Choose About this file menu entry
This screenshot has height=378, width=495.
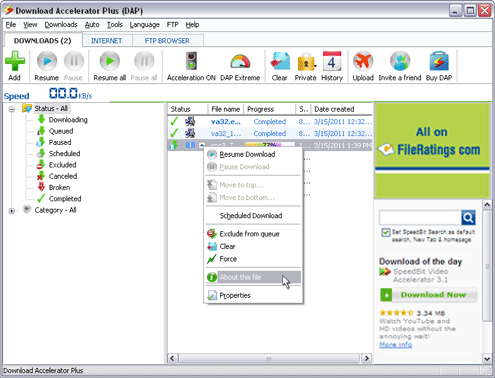(253, 277)
